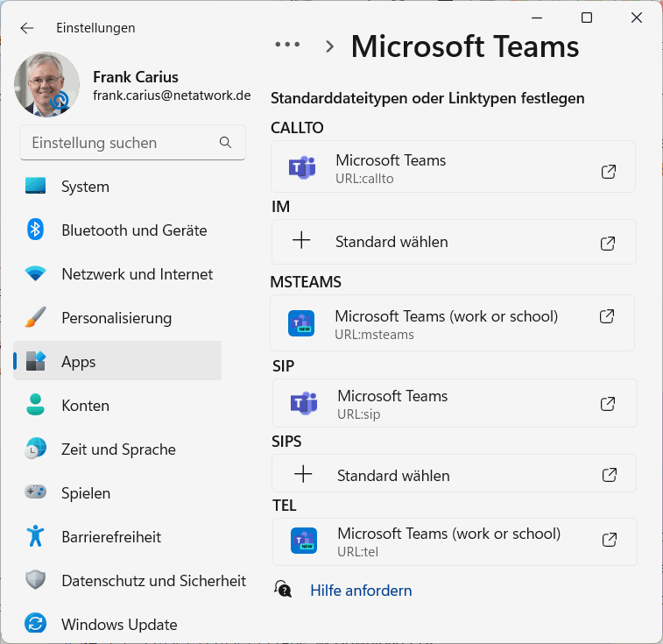Open Barrierefreiheit accessibility icon

pos(36,536)
